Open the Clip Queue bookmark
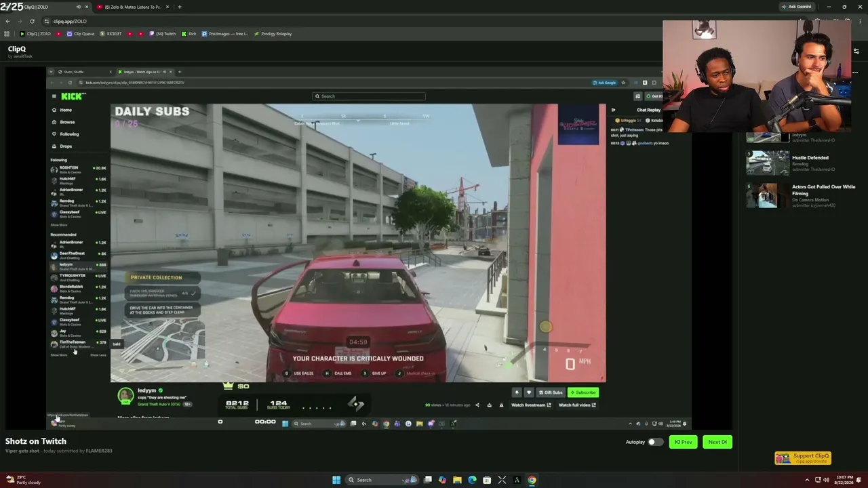Viewport: 868px width, 488px height. point(81,34)
